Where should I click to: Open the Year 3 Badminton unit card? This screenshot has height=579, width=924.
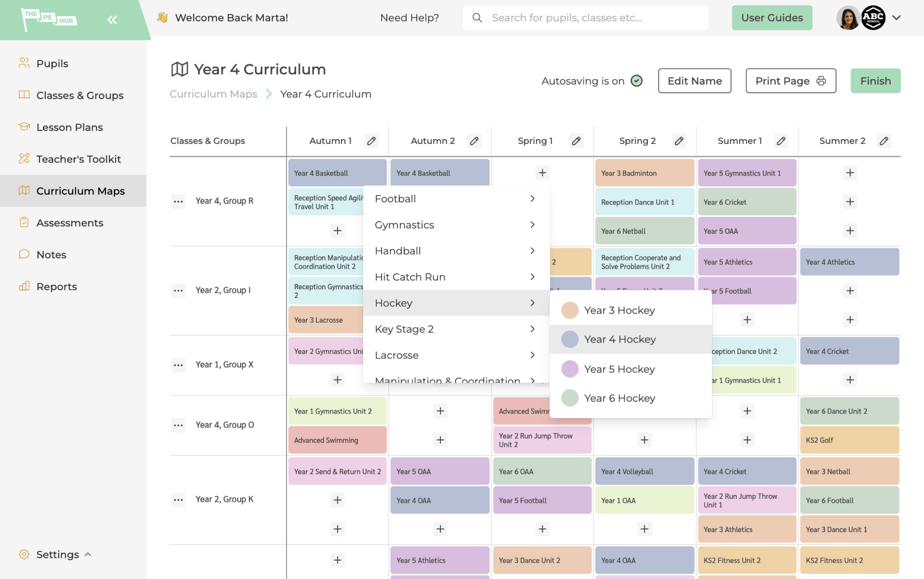[644, 173]
